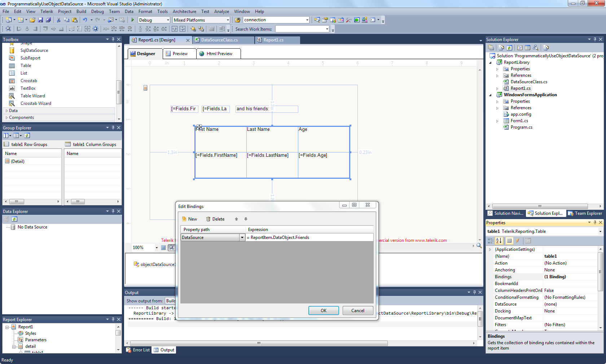Open the connection find combo box dropdown
The width and height of the screenshot is (606, 364).
[x=307, y=20]
